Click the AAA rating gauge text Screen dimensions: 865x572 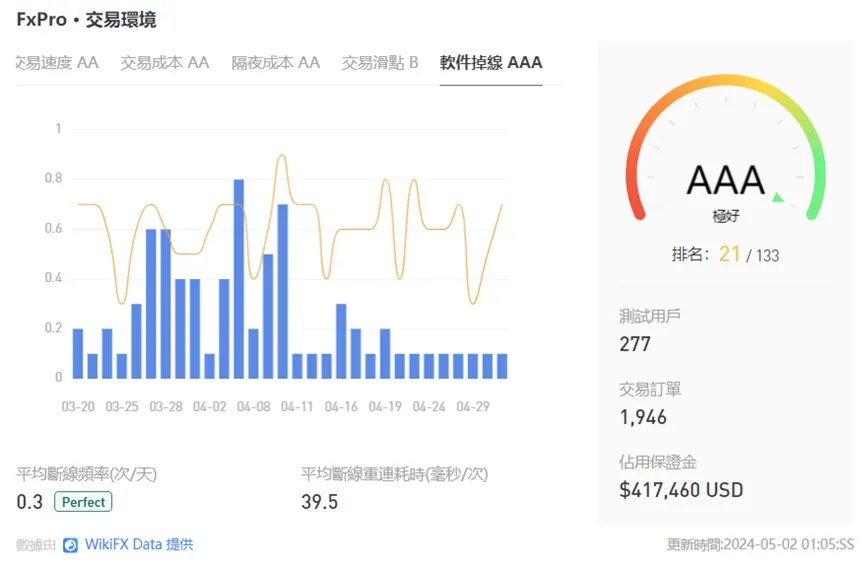[x=725, y=180]
